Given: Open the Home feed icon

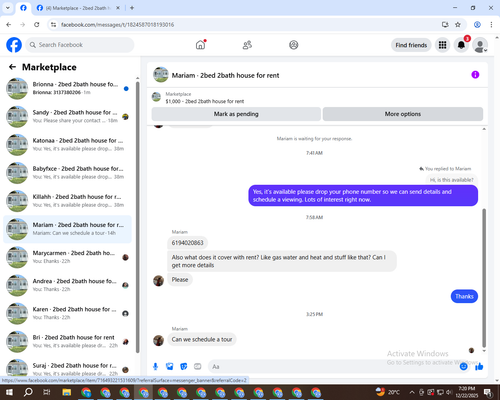Looking at the screenshot, I should [200, 45].
